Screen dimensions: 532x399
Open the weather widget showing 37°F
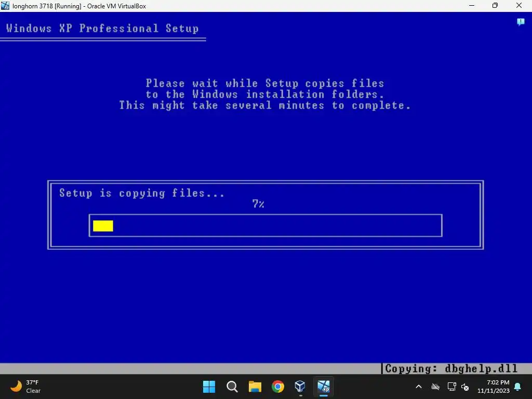point(25,387)
